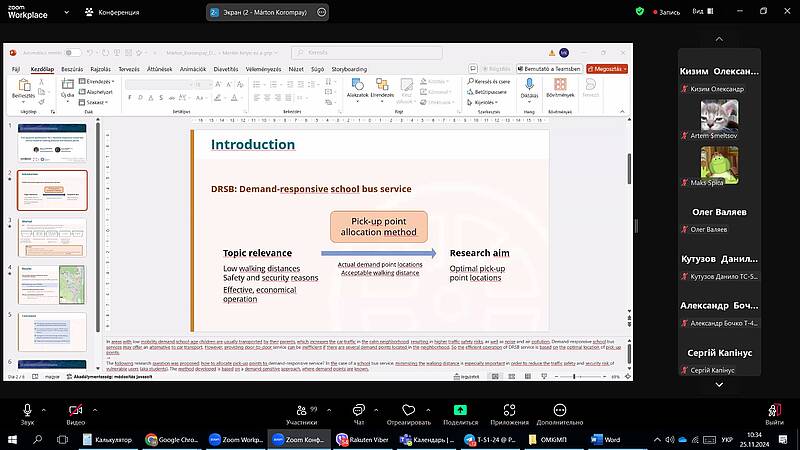Click the comments speech bubble icon in PowerPoint
The image size is (800, 450).
coord(472,69)
